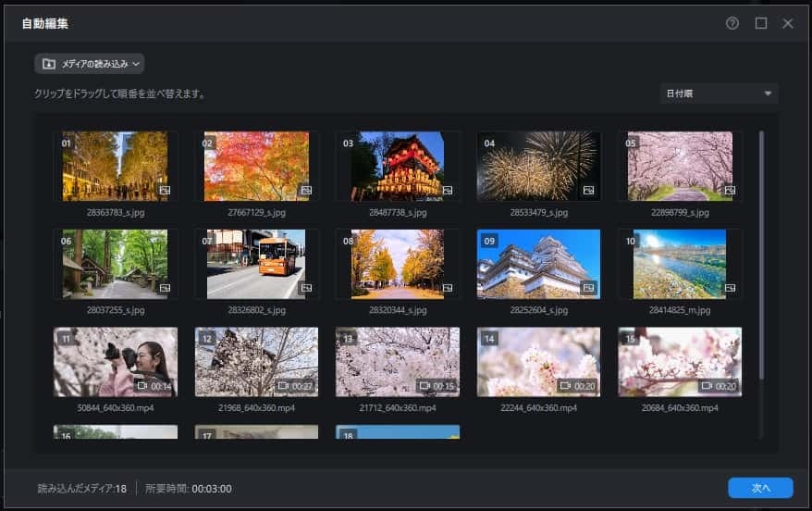Click the 次へ button
Viewport: 812px width, 511px height.
[760, 488]
